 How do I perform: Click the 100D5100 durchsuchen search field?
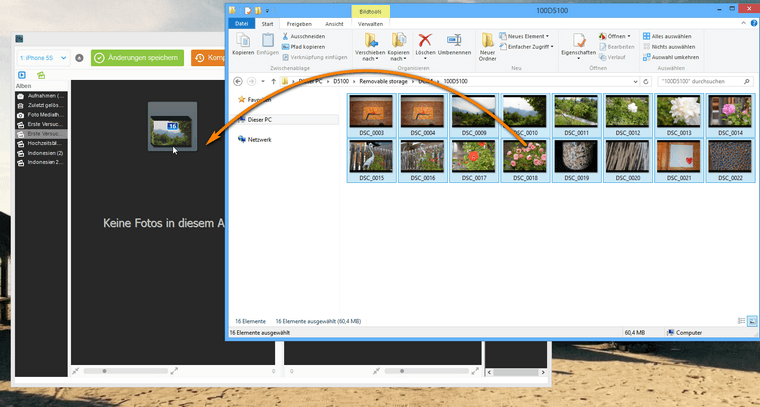pos(706,81)
